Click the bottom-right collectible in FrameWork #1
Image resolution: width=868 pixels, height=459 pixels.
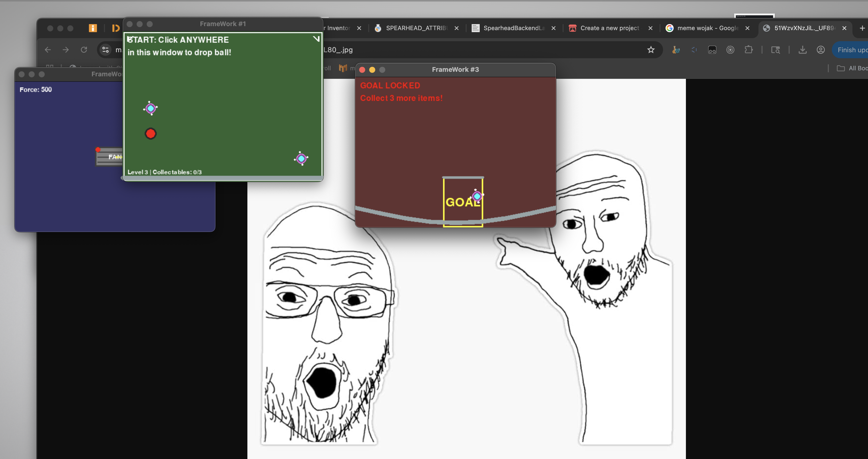(301, 158)
